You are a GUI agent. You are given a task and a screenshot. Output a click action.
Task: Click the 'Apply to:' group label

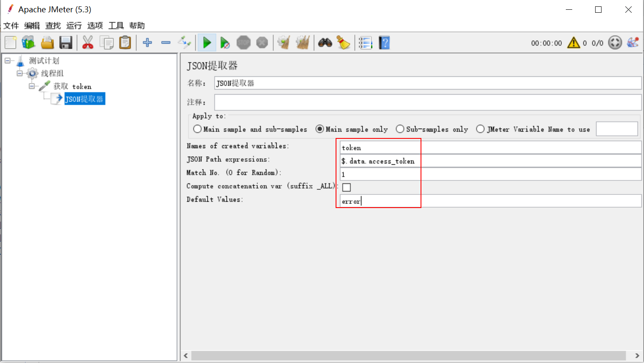pos(209,116)
